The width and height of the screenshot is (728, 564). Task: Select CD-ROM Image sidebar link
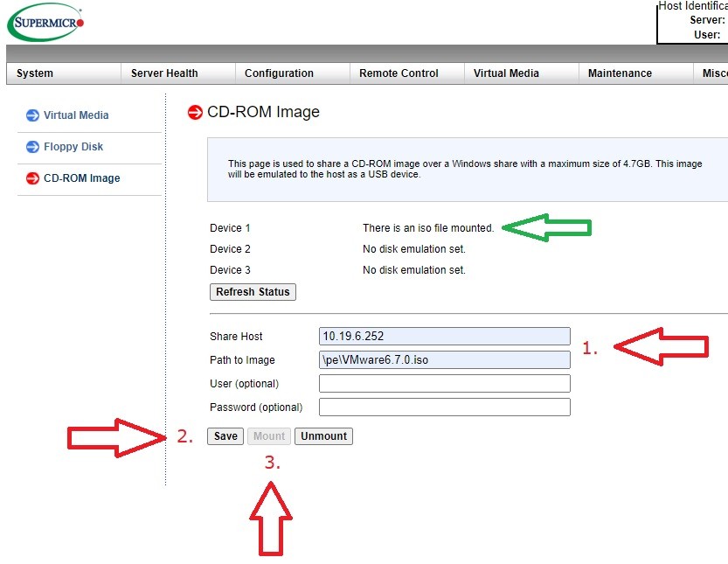point(82,178)
